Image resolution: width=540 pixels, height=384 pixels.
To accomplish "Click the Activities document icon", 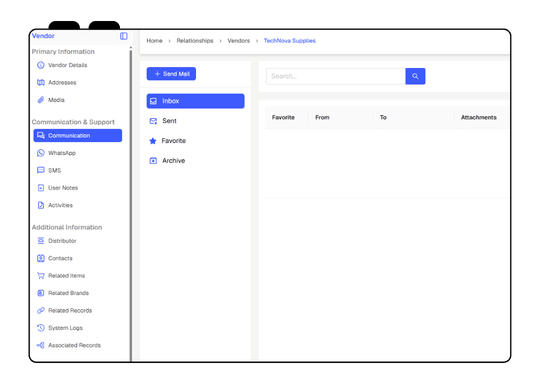I will pos(41,205).
